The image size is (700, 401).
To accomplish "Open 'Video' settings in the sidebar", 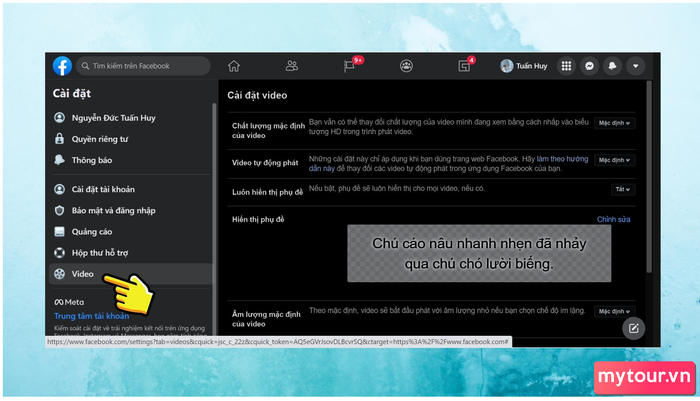I will coord(82,273).
